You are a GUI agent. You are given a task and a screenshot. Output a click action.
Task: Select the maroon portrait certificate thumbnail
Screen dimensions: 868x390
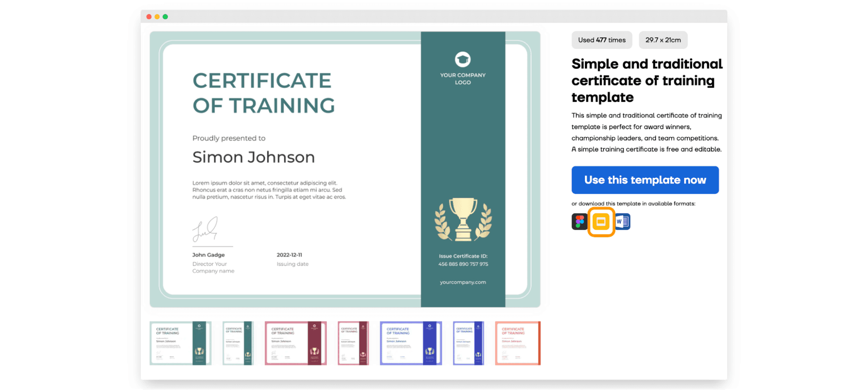(353, 343)
